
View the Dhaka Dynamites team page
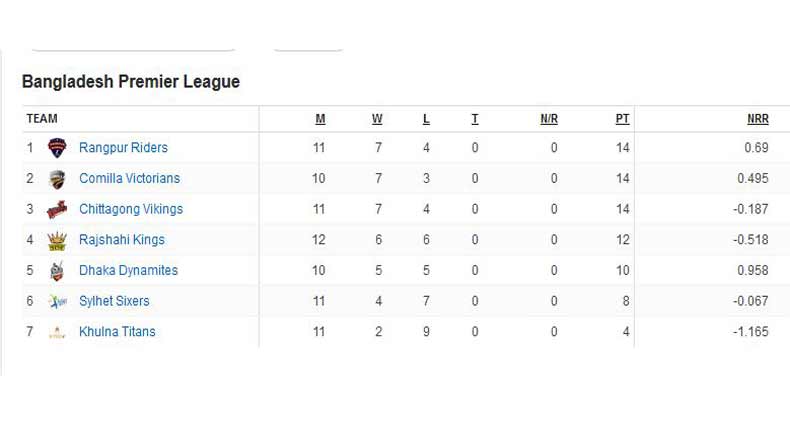(x=128, y=271)
